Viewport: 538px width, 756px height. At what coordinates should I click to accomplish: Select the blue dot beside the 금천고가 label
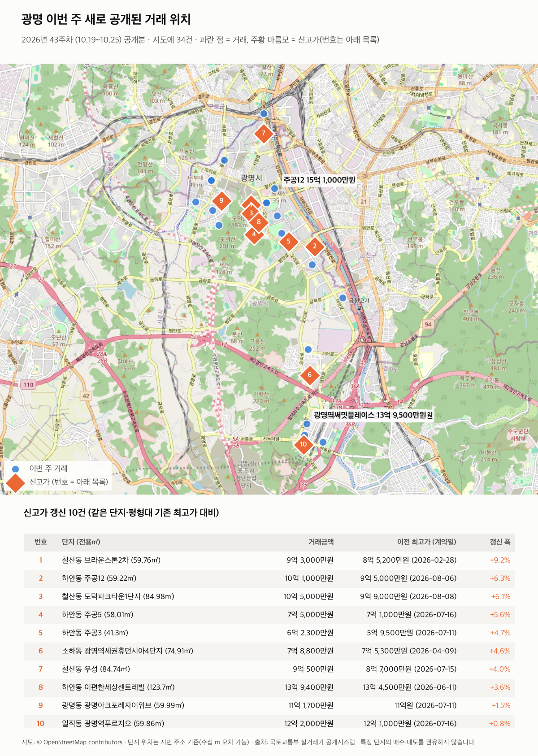click(343, 298)
